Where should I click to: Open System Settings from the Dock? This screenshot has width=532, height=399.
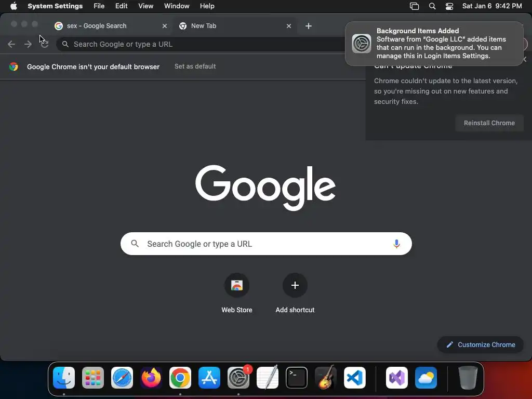pyautogui.click(x=238, y=378)
